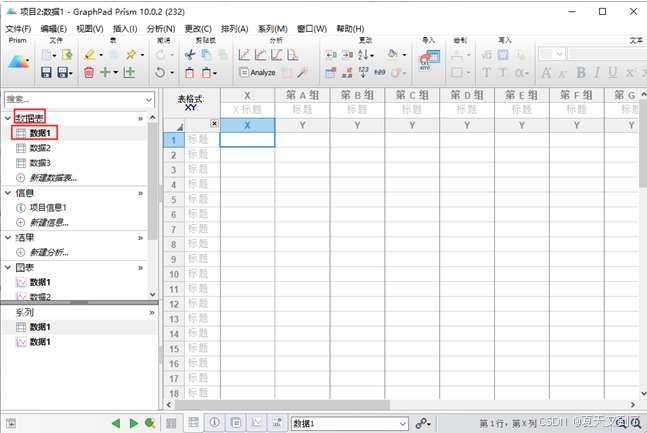Open the 帮助(H) menu
The height and width of the screenshot is (433, 647).
pyautogui.click(x=350, y=29)
